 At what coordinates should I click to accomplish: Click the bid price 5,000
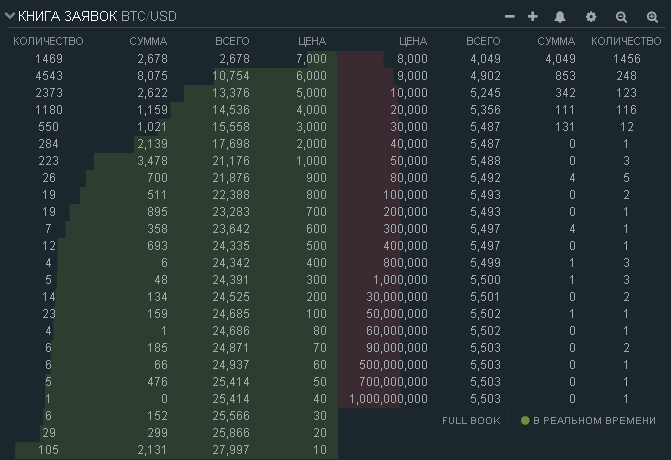[312, 93]
